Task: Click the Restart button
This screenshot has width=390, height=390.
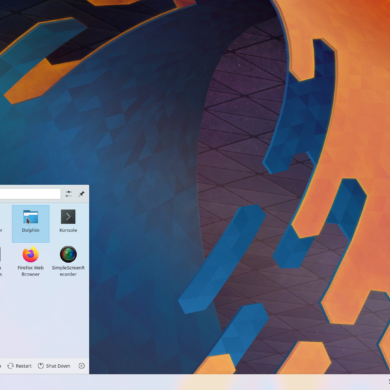Action: (x=20, y=366)
